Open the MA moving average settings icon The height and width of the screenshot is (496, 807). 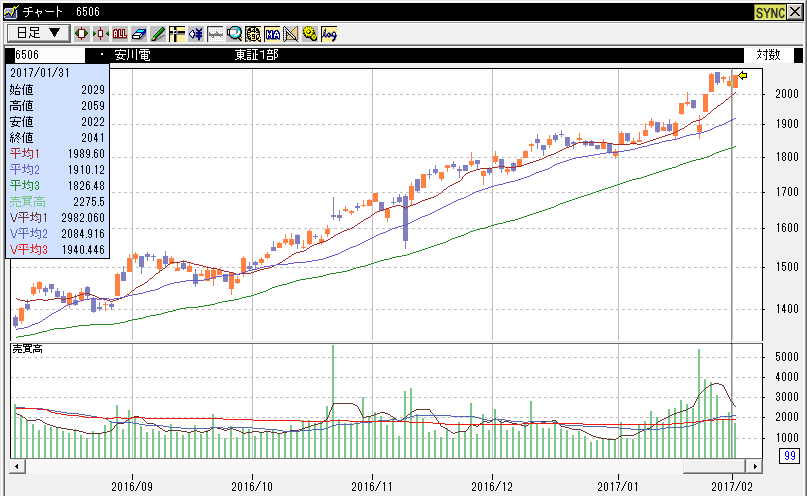[x=272, y=33]
